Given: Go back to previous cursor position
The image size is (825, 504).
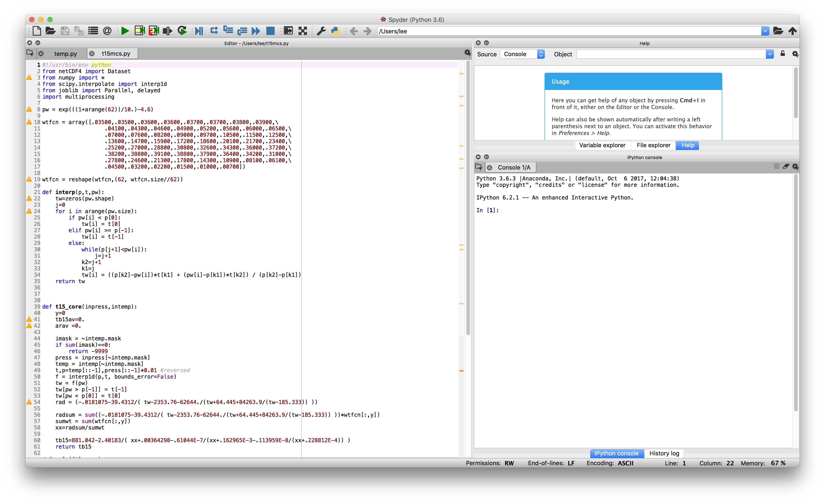Looking at the screenshot, I should (x=354, y=31).
